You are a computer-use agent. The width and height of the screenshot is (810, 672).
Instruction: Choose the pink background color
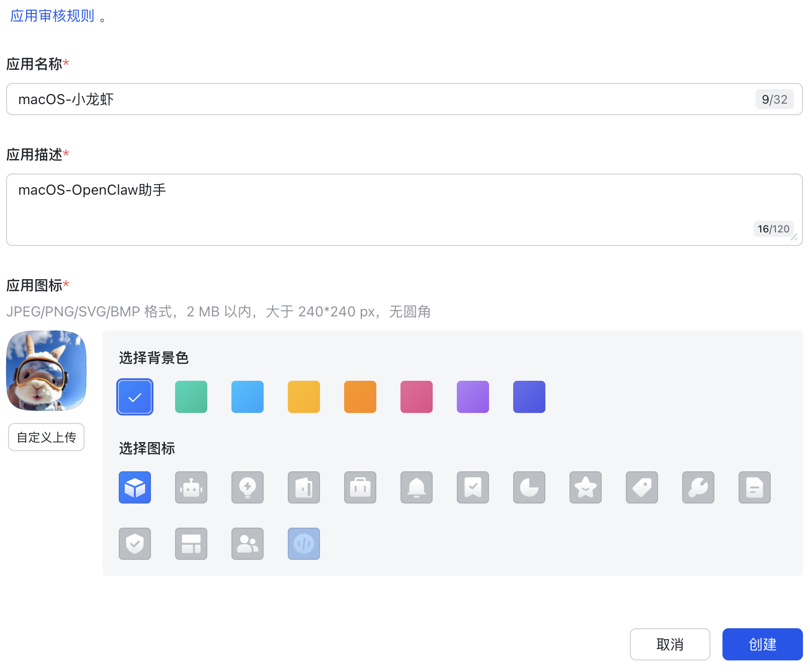click(417, 397)
